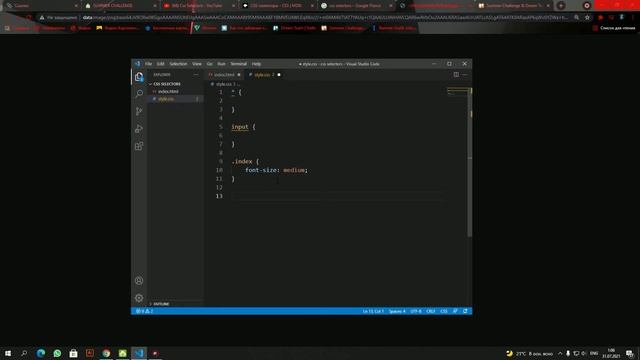Click the Ln 13, Col 1 status item

point(373,311)
